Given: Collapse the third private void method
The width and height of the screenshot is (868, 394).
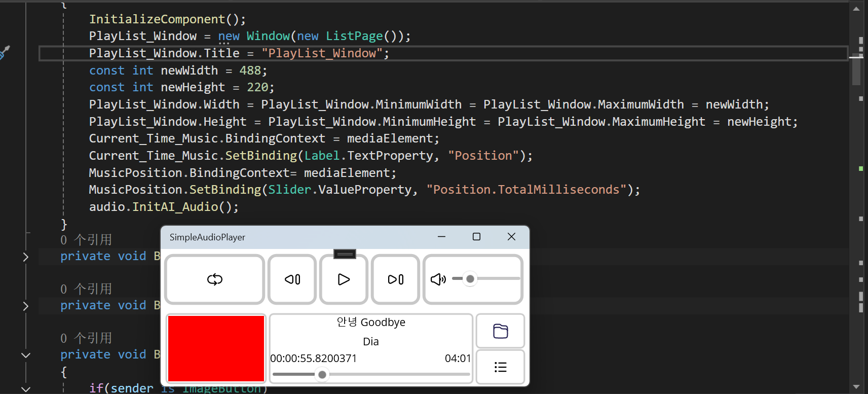Looking at the screenshot, I should coord(25,355).
